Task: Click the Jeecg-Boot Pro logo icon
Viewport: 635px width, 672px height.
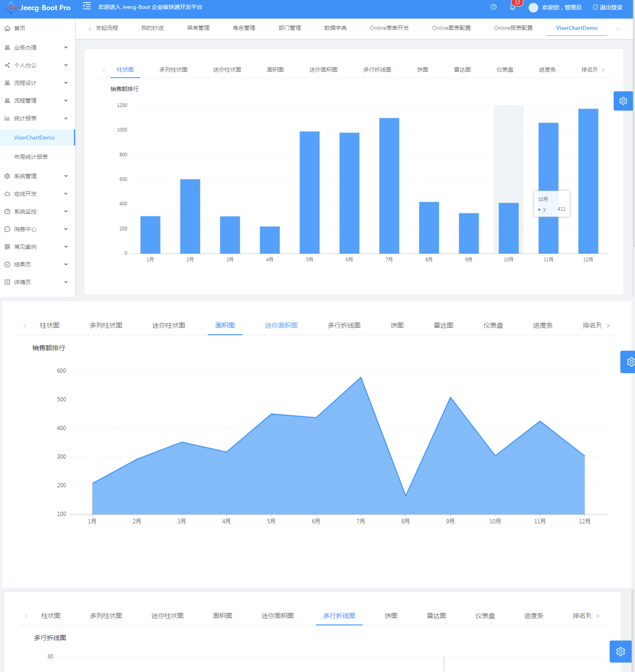Action: tap(11, 7)
